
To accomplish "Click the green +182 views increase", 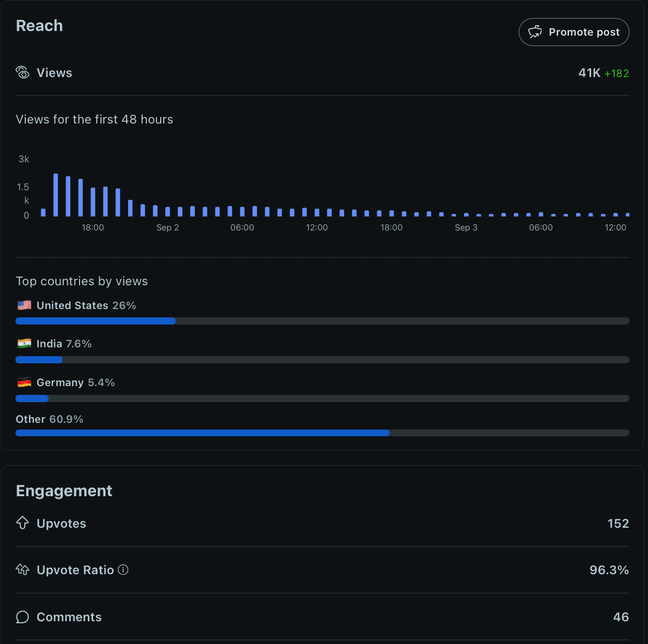I will pos(616,73).
